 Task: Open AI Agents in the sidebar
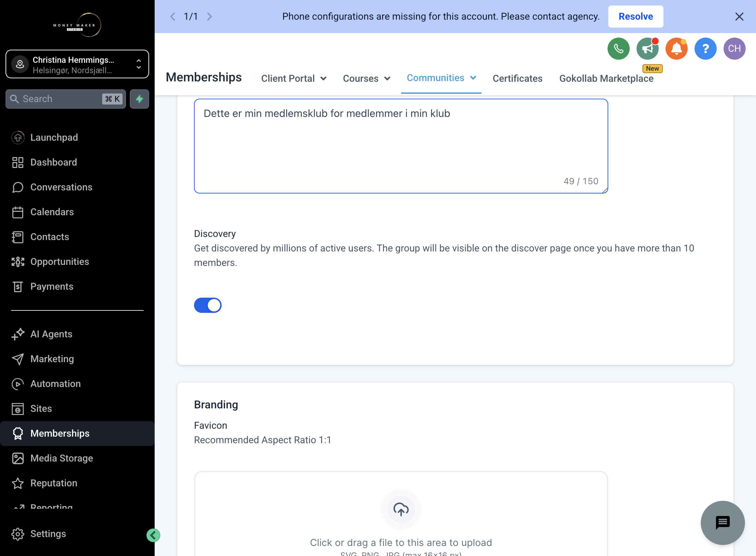(x=77, y=334)
